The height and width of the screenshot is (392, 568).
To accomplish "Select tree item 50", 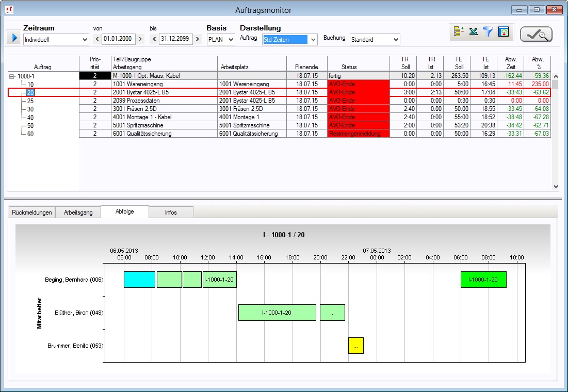I will [x=30, y=126].
